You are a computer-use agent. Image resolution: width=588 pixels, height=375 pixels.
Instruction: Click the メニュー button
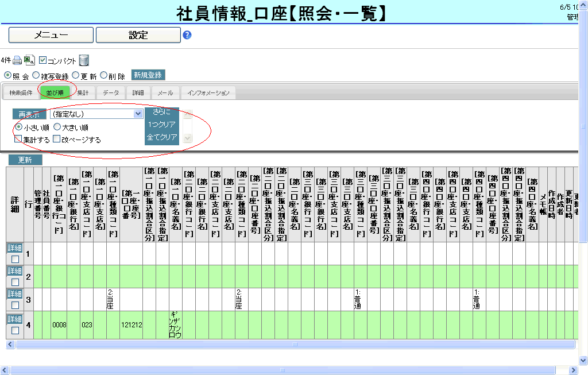(51, 35)
